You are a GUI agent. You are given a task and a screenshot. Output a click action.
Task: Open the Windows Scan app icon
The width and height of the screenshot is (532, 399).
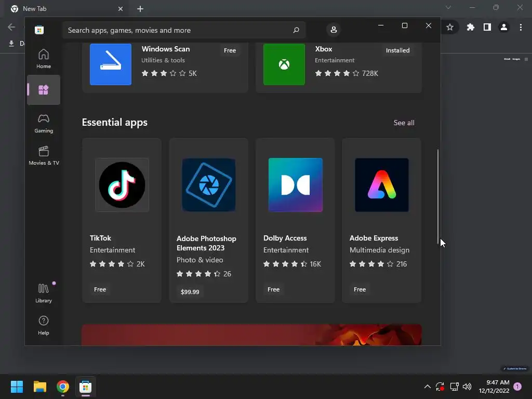tap(111, 64)
